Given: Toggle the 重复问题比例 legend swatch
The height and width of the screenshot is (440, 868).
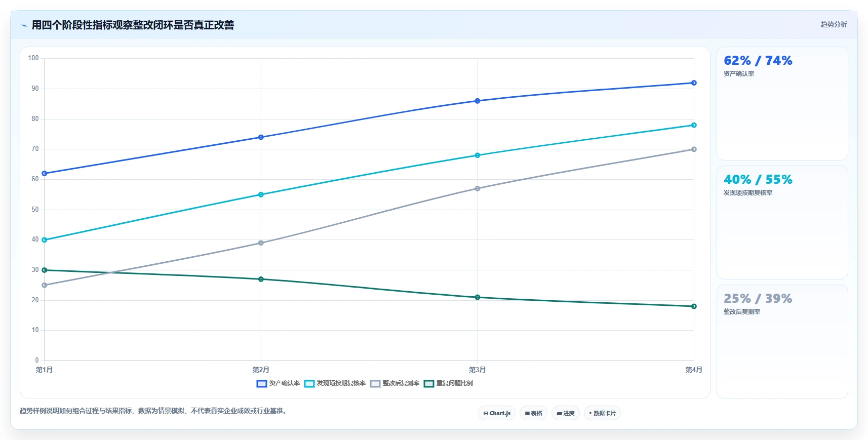Looking at the screenshot, I should [429, 384].
